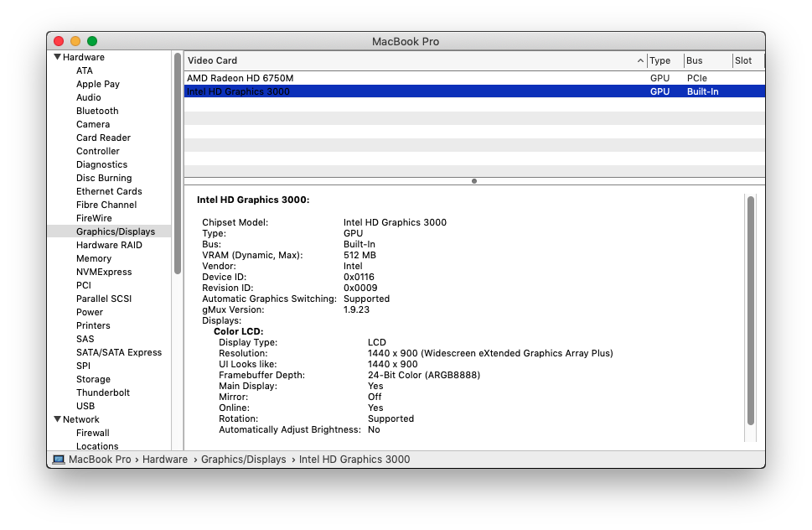Viewport: 812px width, 530px height.
Task: Collapse the Hardware section triangle
Action: [x=58, y=57]
